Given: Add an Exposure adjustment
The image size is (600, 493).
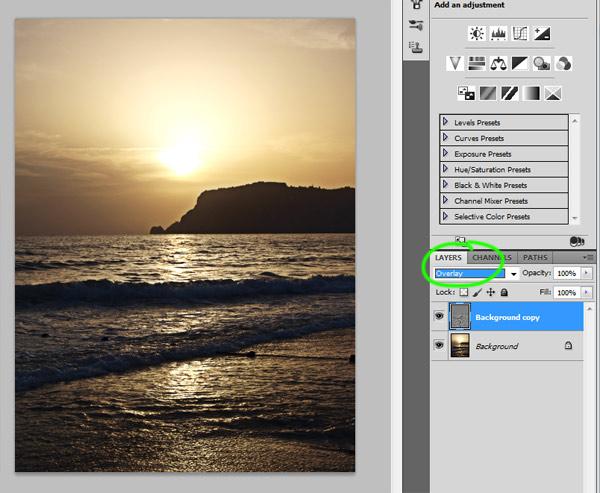Looking at the screenshot, I should [x=542, y=33].
